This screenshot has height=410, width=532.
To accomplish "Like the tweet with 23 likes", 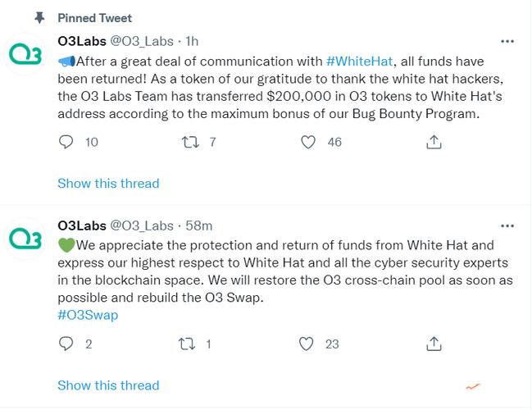I will (x=306, y=344).
